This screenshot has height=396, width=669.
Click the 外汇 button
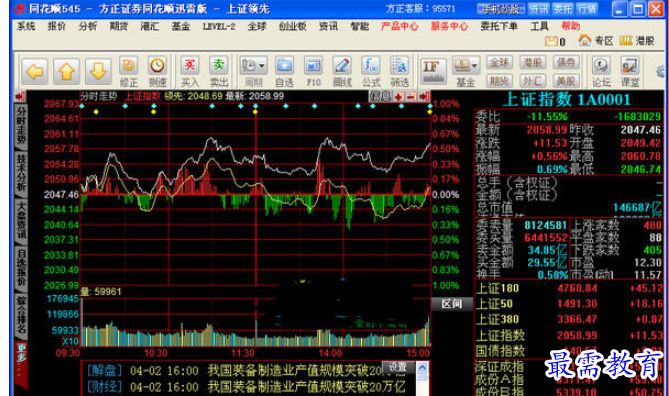tap(532, 80)
